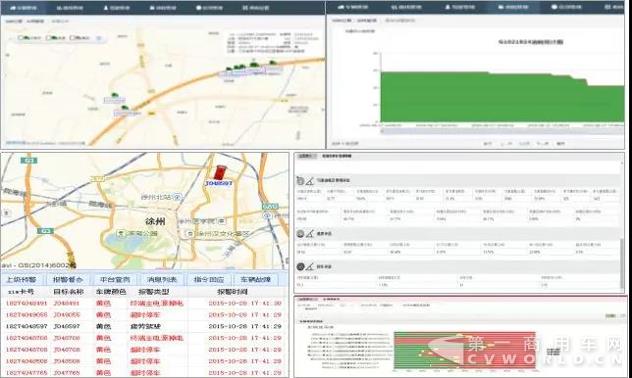Click the red vehicle marker labeled J048597 on map
Screen dimensions: 632x378
click(x=220, y=172)
